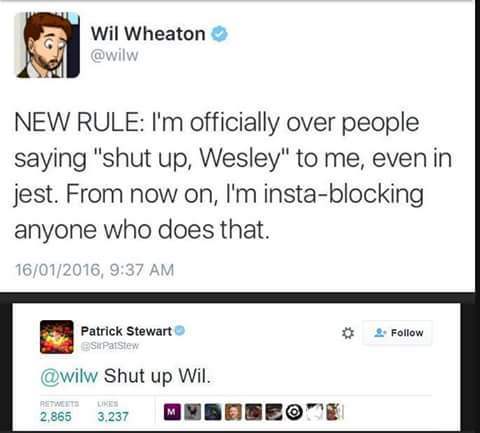Open the Patrick Stewart display name link

(x=126, y=331)
